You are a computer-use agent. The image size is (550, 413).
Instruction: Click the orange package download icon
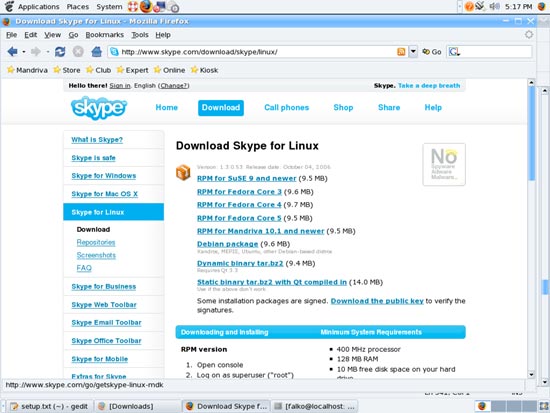(x=183, y=172)
